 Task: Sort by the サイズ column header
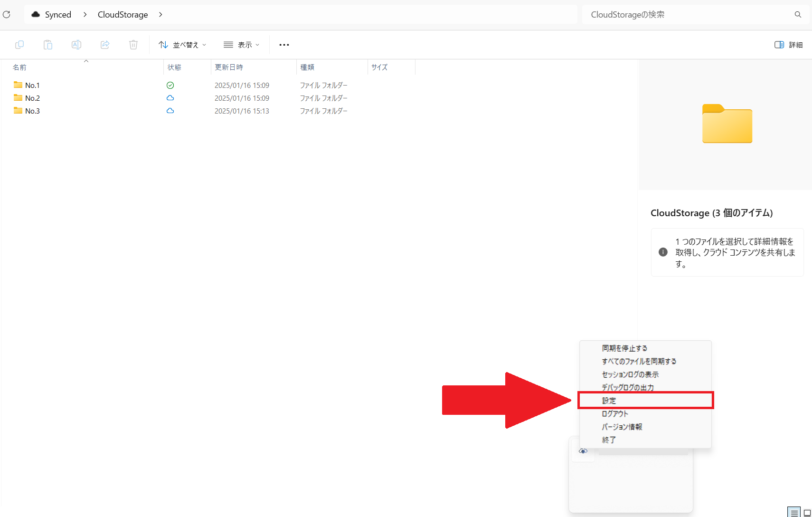tap(379, 67)
